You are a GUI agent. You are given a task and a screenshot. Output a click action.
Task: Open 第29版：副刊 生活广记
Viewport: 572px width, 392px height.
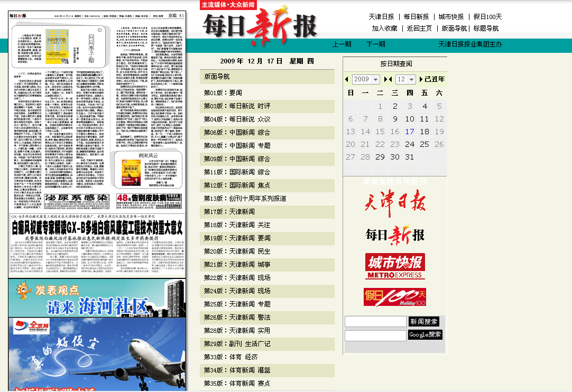tap(237, 344)
